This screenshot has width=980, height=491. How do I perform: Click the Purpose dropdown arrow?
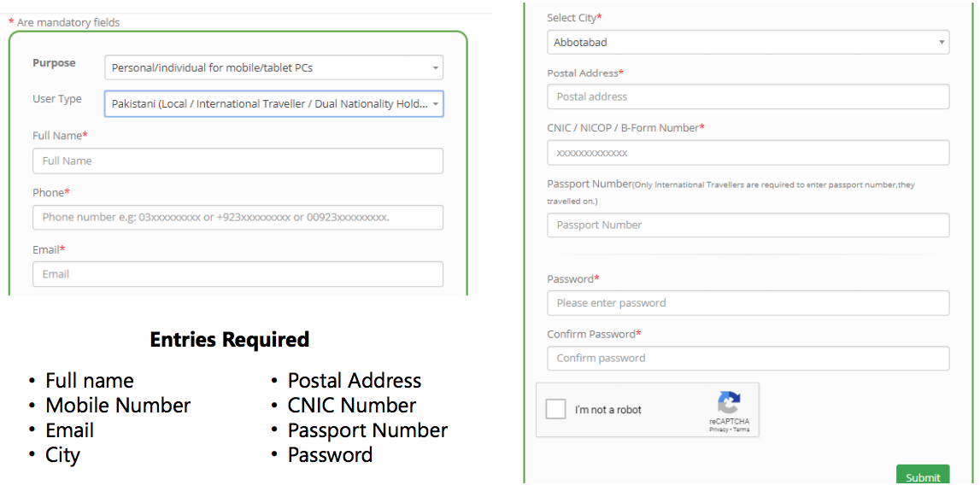coord(435,67)
